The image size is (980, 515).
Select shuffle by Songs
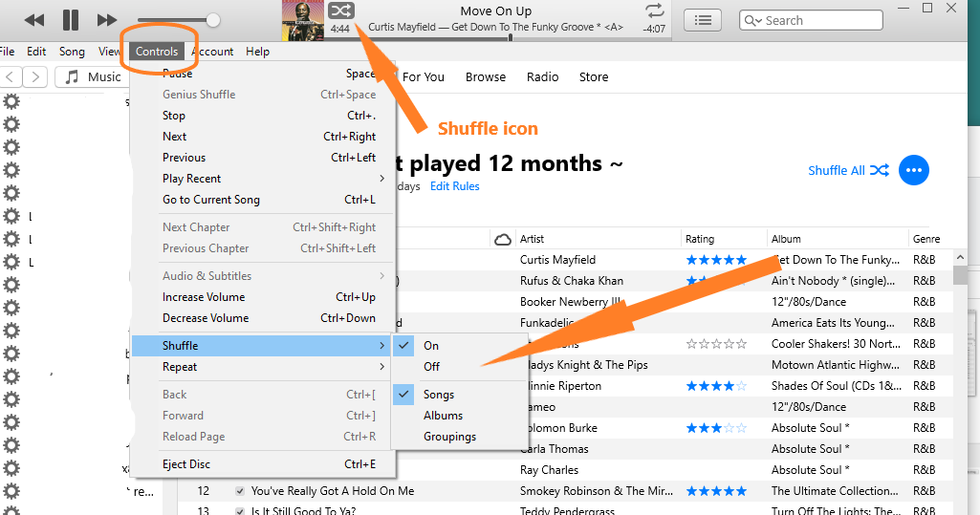[459, 395]
